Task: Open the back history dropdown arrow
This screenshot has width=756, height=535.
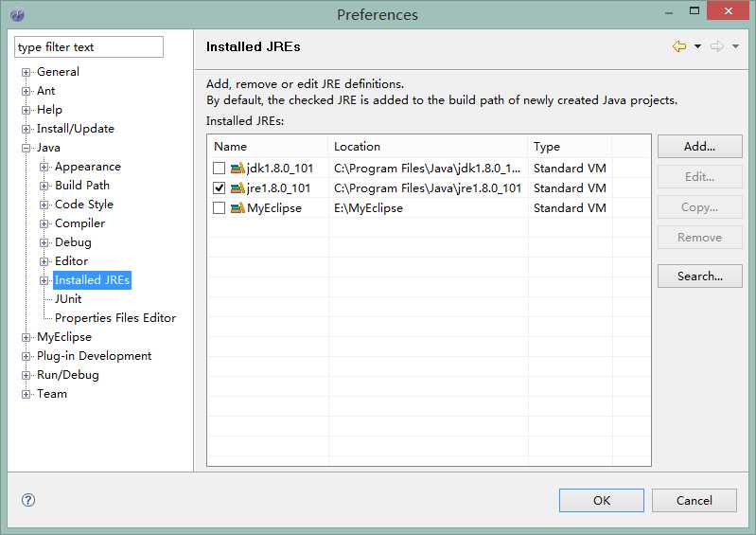Action: tap(697, 46)
